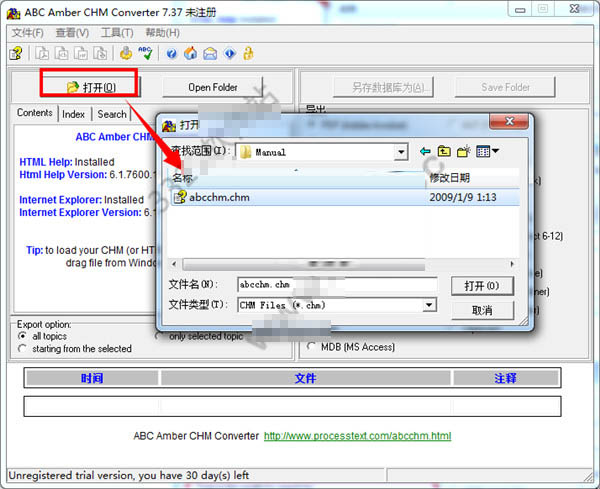
Task: Click the unregistered trial status bar text
Action: 129,475
